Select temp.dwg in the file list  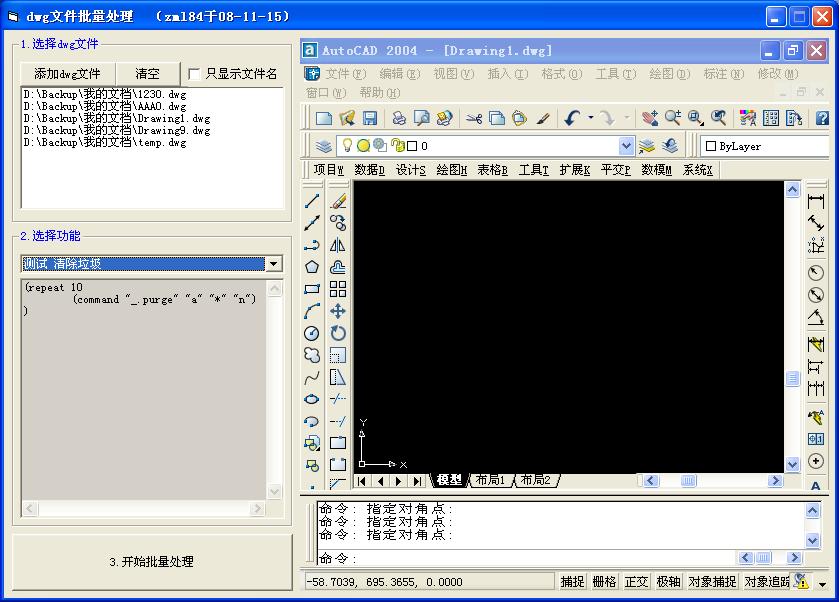105,142
